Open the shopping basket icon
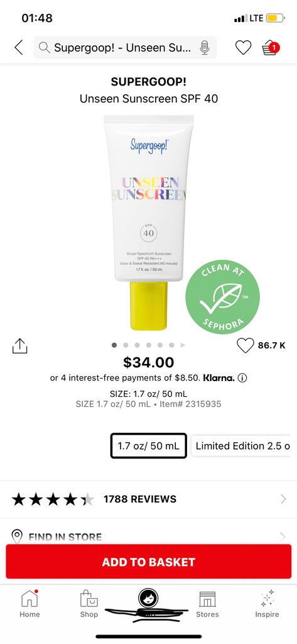 click(x=271, y=48)
